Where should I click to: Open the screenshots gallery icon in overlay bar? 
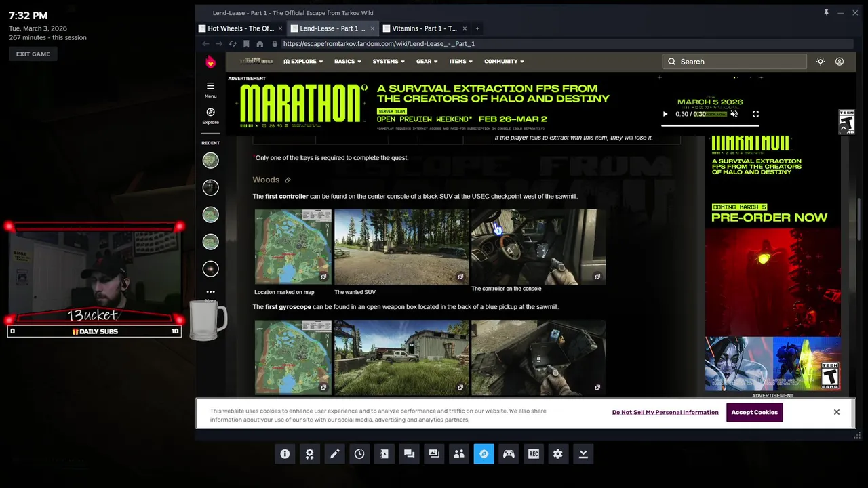434,454
